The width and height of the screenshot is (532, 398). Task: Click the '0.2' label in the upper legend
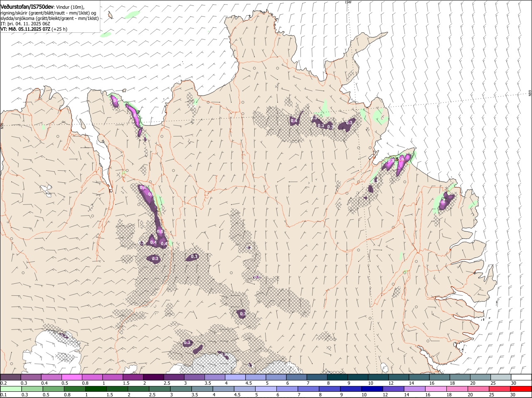4,383
